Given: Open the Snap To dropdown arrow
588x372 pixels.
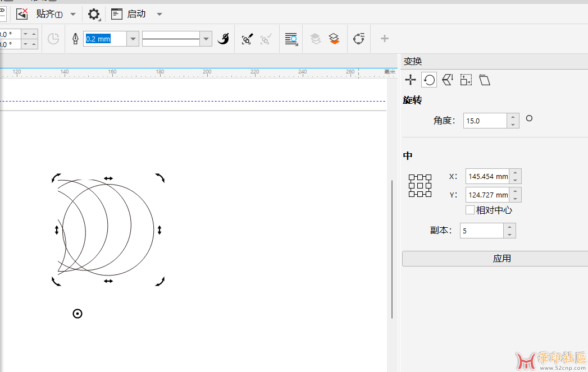Looking at the screenshot, I should click(73, 14).
